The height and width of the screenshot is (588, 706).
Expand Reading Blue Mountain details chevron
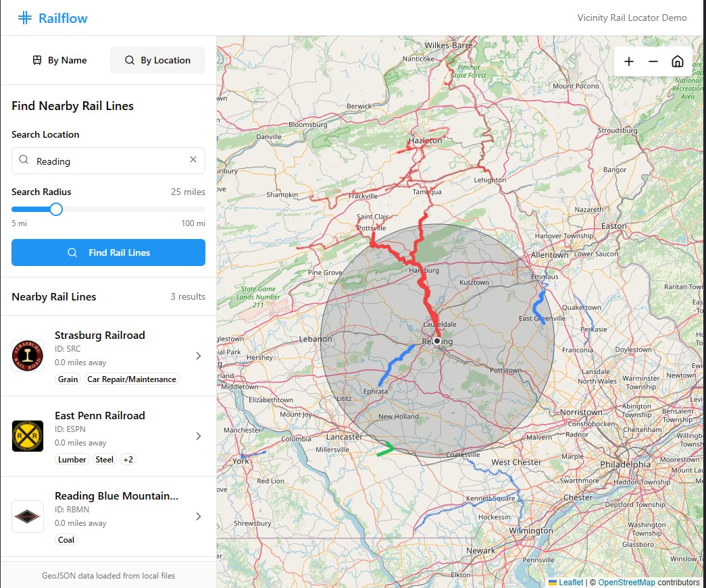tap(198, 516)
